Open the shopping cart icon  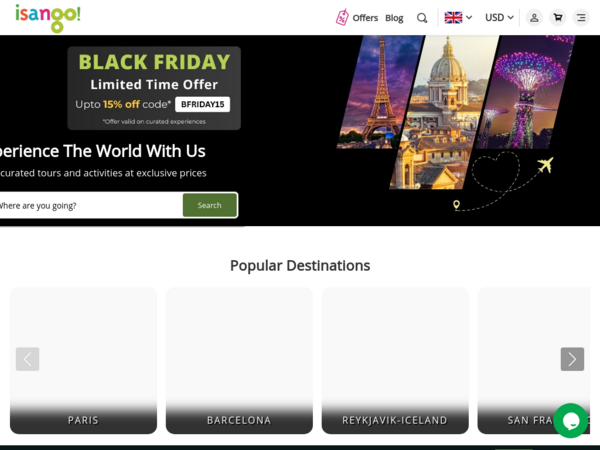558,18
